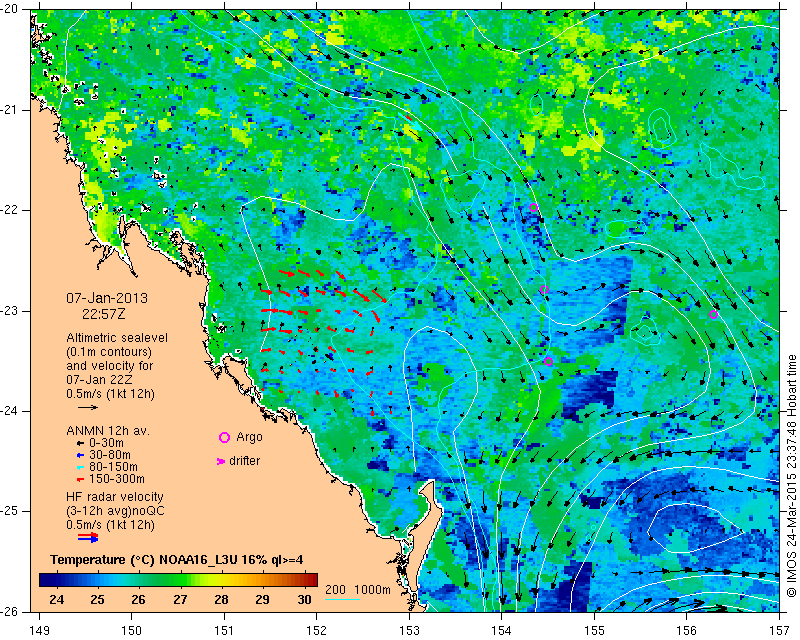Click the 'Argo' legend label
The width and height of the screenshot is (800, 640).
pos(249,437)
